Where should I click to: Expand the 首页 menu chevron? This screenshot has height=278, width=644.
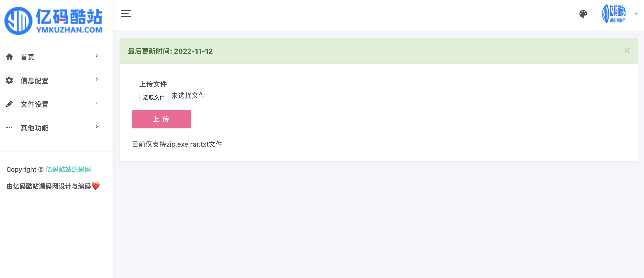coord(97,56)
